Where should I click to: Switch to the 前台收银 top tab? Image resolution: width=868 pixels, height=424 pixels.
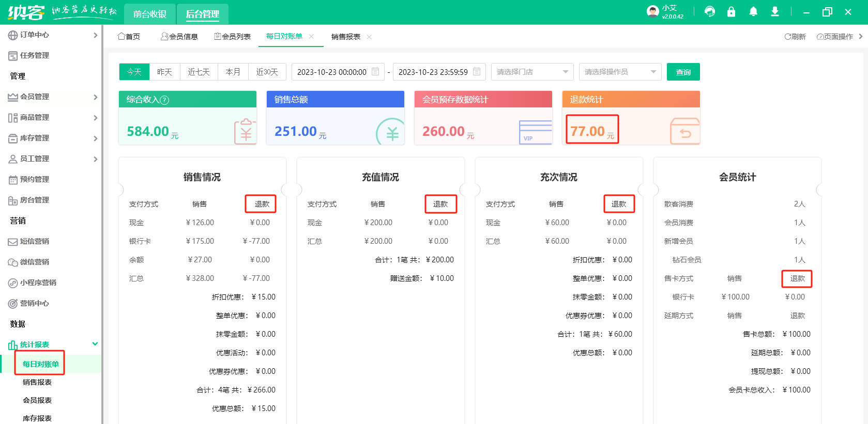(150, 14)
